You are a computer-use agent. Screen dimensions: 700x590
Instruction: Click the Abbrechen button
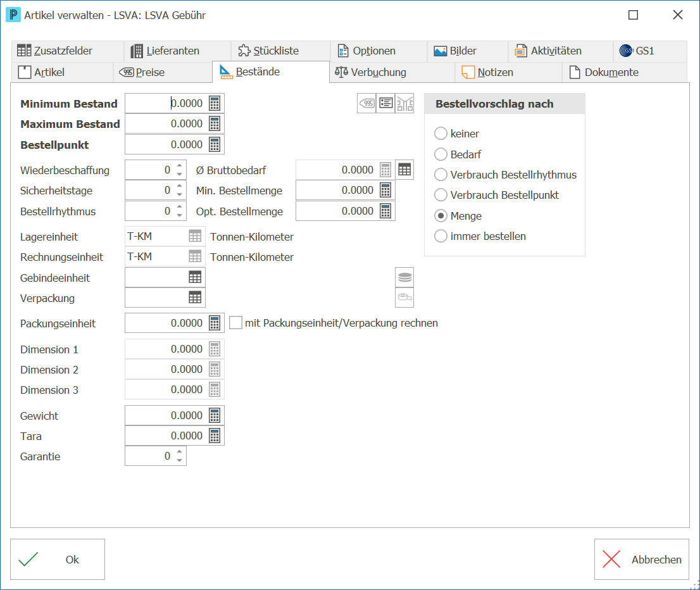coord(642,559)
